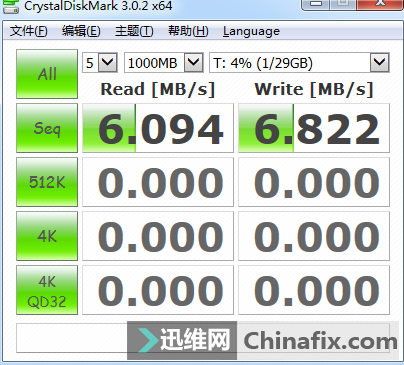Click the 512K write result 0.000
The image size is (404, 365).
click(314, 182)
